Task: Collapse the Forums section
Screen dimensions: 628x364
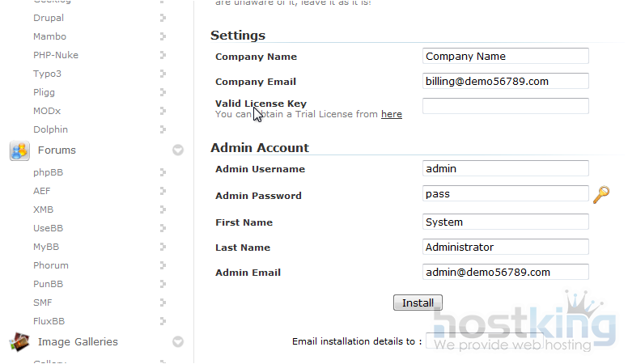Action: (177, 150)
